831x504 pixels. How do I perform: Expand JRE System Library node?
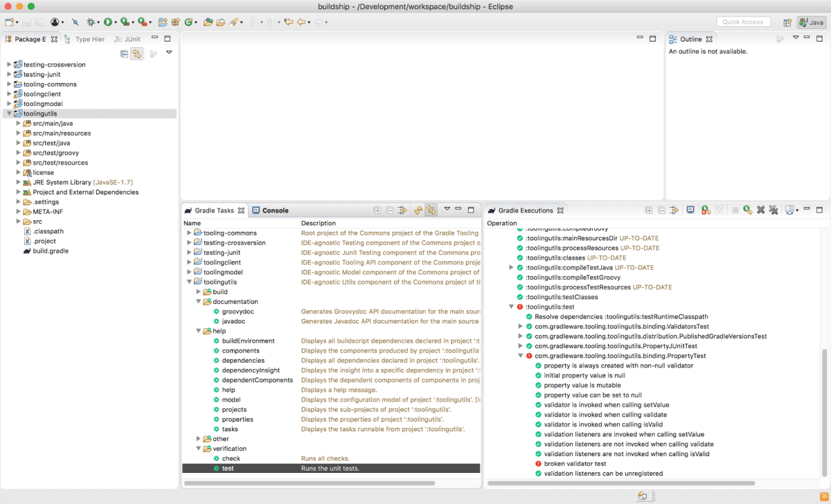(19, 182)
